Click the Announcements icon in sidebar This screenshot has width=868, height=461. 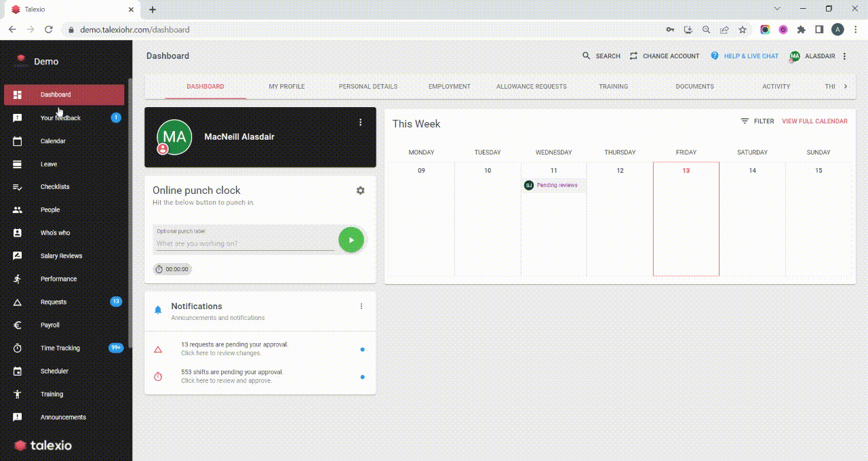[x=18, y=418]
